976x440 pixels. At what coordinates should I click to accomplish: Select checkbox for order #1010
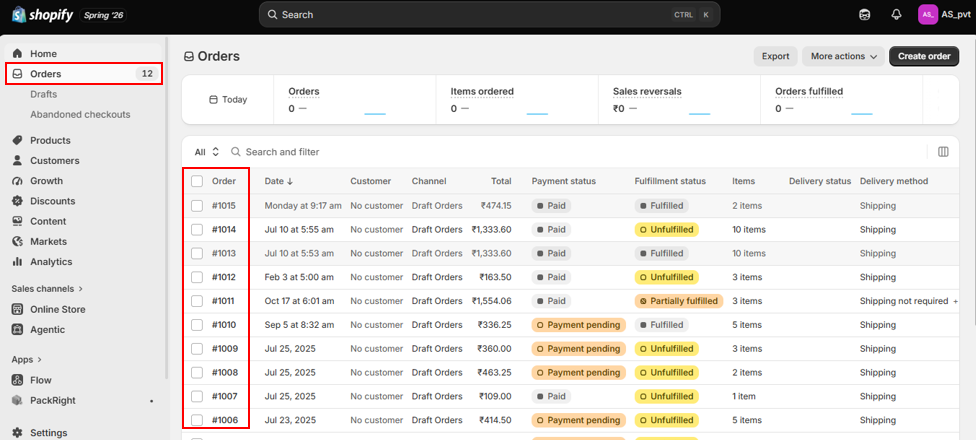(x=197, y=325)
